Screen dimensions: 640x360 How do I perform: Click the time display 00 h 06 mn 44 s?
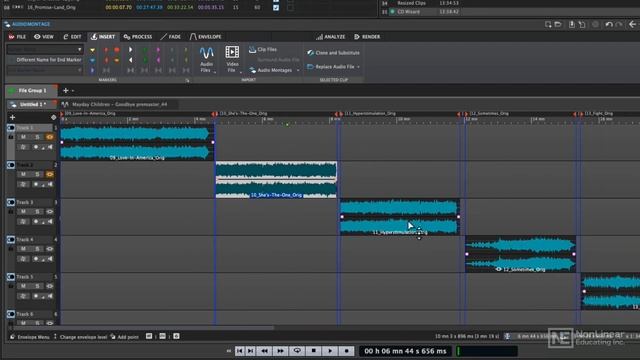tap(405, 351)
